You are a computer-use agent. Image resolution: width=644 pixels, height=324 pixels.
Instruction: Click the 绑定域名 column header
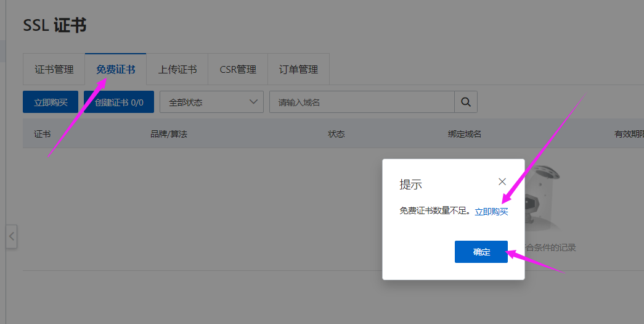tap(465, 134)
